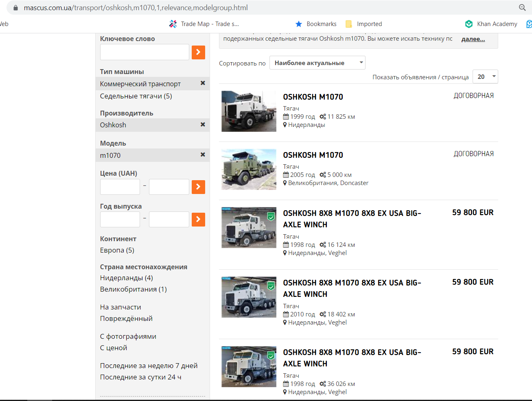
Task: Select the На запчасти filter
Action: pyautogui.click(x=120, y=307)
